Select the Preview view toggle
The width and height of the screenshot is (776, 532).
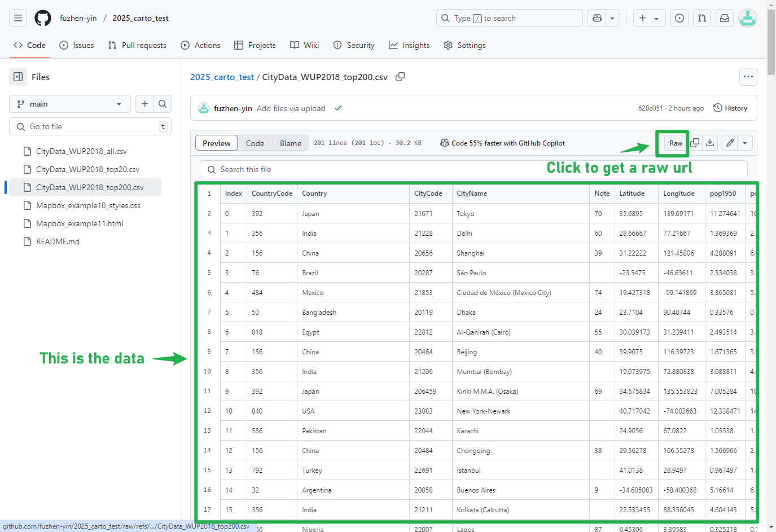(x=217, y=143)
